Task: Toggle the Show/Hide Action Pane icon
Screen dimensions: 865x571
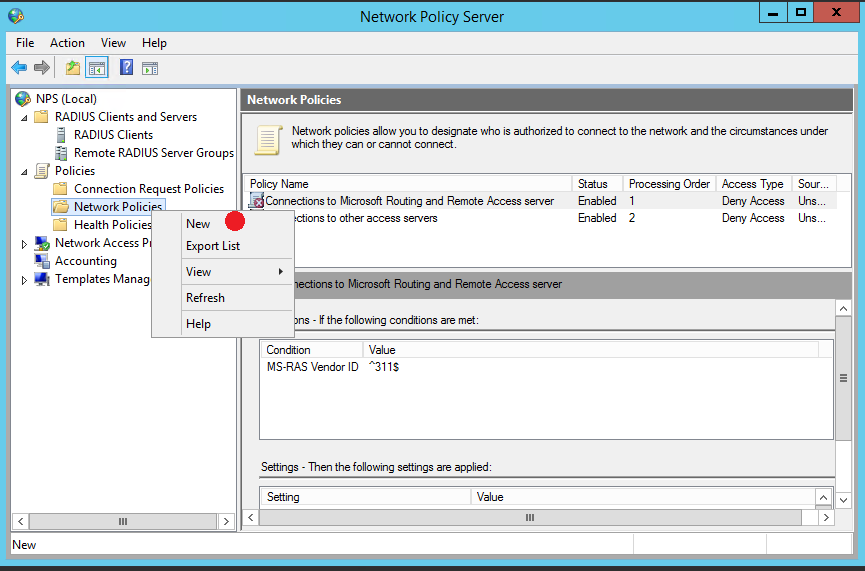Action: (150, 68)
